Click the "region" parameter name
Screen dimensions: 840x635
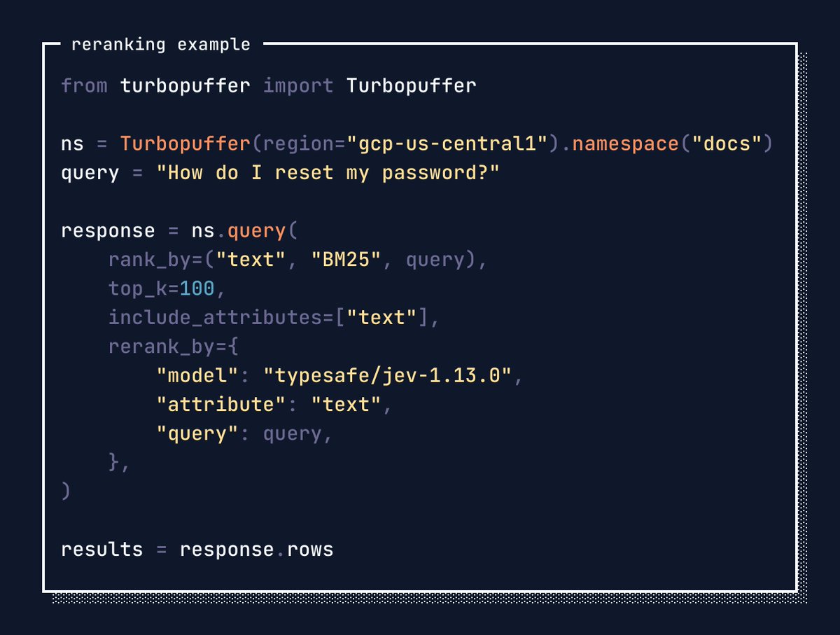point(297,144)
